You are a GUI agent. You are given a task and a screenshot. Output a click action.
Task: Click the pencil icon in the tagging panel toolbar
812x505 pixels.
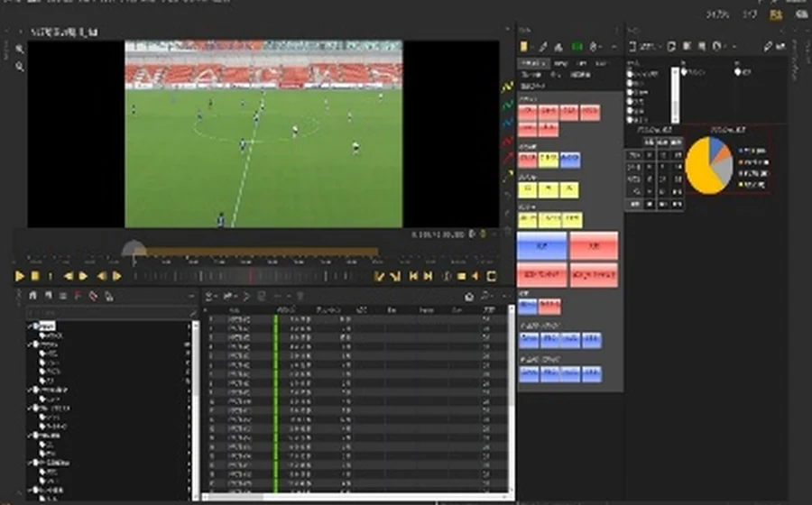(543, 47)
